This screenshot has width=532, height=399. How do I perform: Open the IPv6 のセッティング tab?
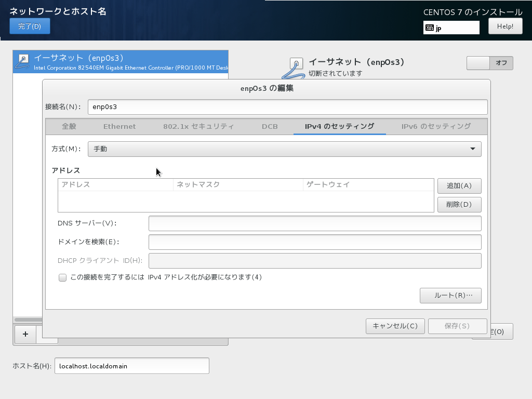(435, 126)
